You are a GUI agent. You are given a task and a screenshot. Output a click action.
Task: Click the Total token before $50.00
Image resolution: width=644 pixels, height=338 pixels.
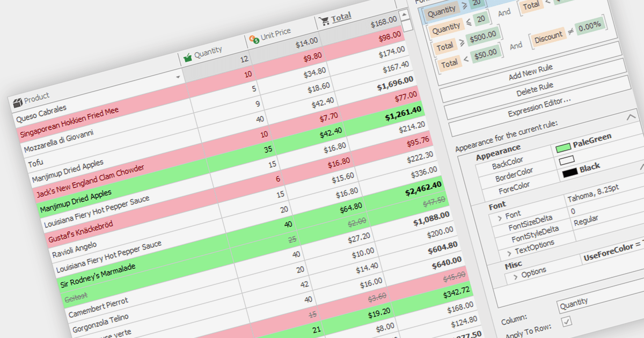(449, 64)
